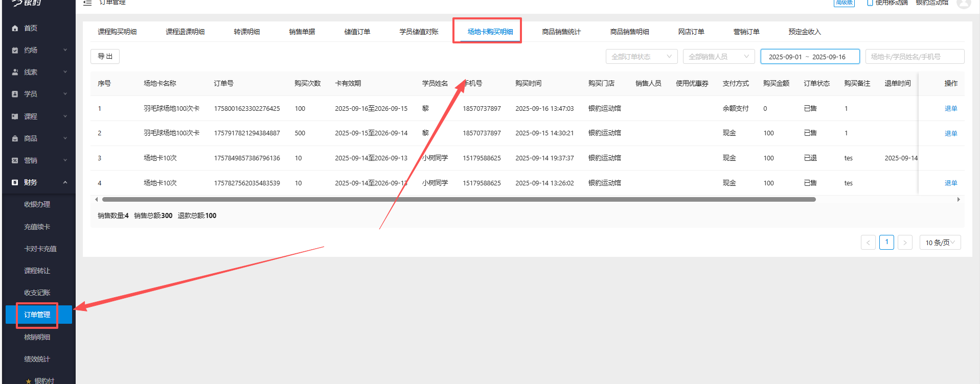Click the 约场 sidebar icon
This screenshot has height=384, width=980.
15,50
